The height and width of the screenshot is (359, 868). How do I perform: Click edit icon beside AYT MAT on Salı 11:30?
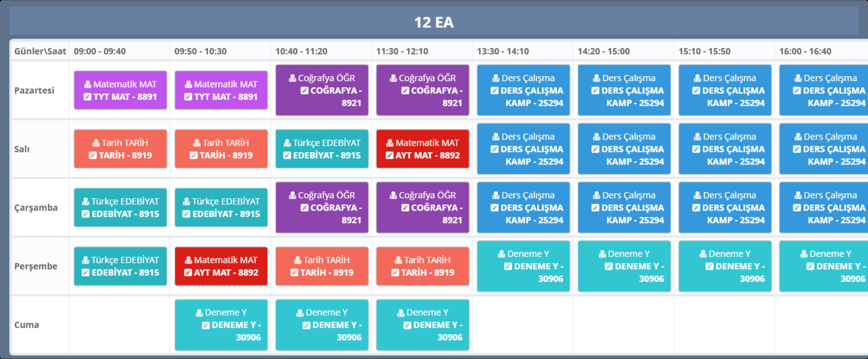[x=389, y=155]
